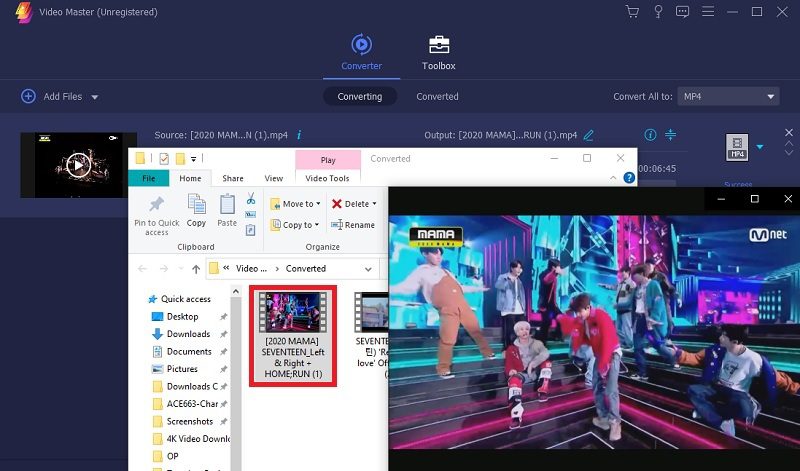800x471 pixels.
Task: Select the Video Tools ribbon tab
Action: (x=327, y=178)
